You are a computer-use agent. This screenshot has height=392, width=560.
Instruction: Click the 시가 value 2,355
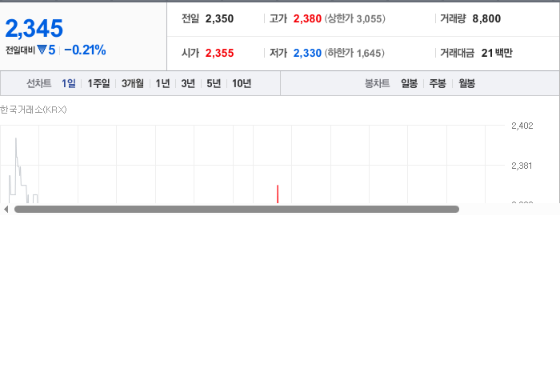(x=219, y=53)
